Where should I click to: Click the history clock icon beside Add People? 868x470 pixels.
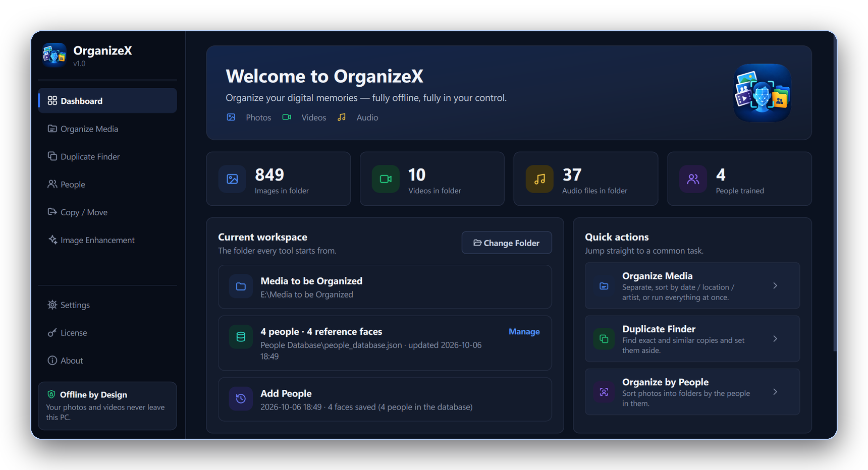click(241, 398)
